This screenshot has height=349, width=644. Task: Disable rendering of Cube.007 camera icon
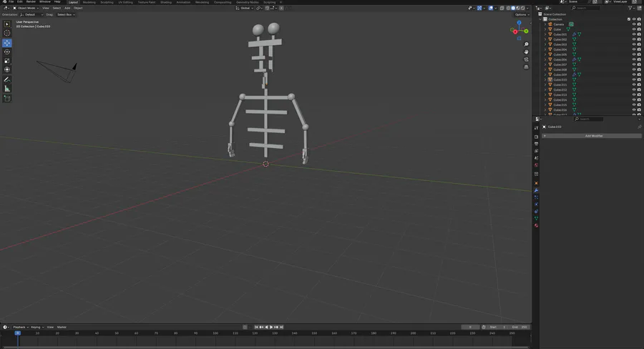(x=639, y=64)
